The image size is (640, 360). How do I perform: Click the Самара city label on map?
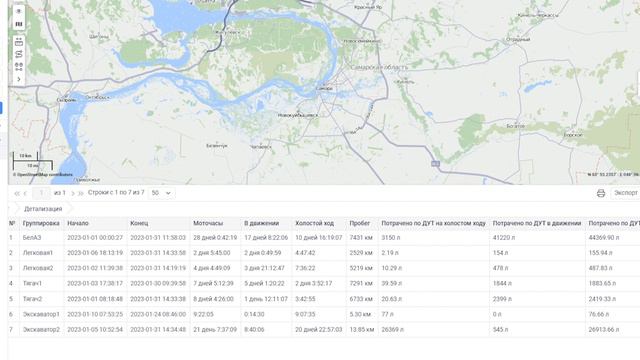point(324,89)
